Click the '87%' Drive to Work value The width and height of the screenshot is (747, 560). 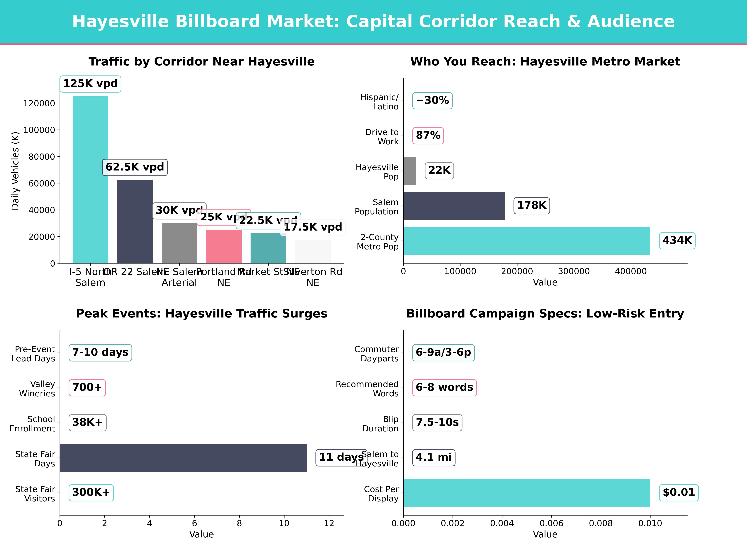click(x=428, y=136)
